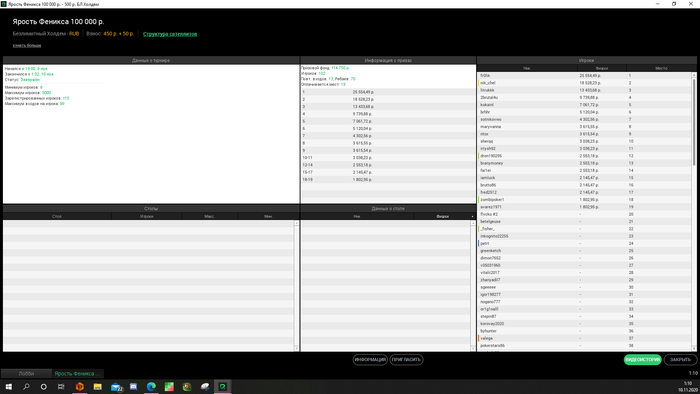Image resolution: width=700 pixels, height=394 pixels.
Task: Click table data scrollbar down arrow
Action: click(x=473, y=348)
